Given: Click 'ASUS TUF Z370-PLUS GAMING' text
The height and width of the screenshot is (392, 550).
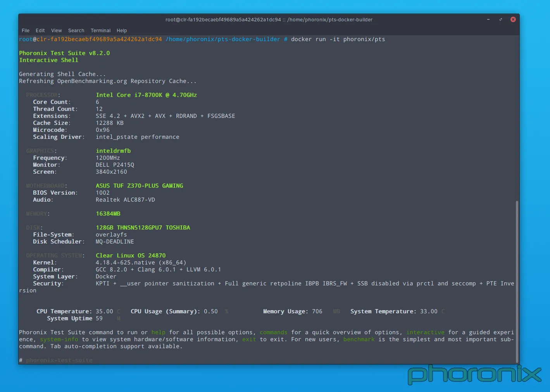Looking at the screenshot, I should pyautogui.click(x=140, y=186).
